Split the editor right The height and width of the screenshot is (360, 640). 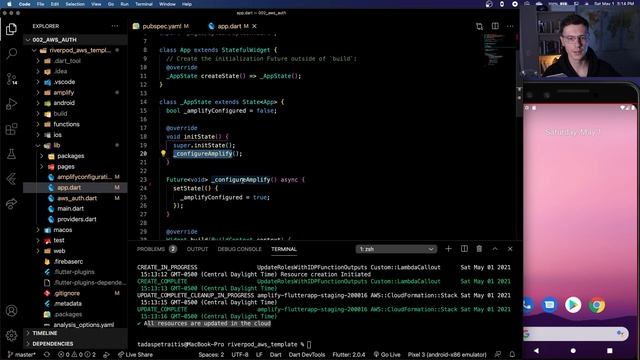click(495, 26)
